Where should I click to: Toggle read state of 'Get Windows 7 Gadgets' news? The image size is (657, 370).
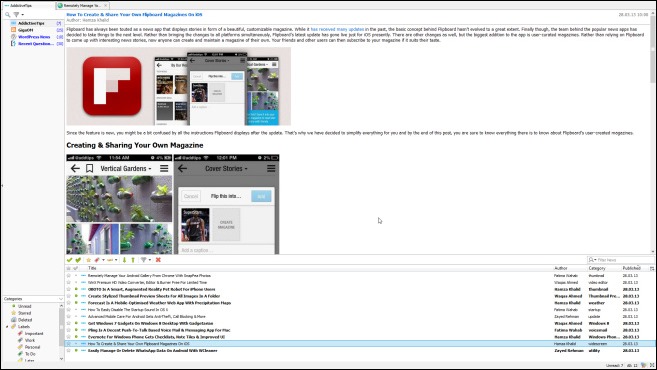pyautogui.click(x=76, y=323)
